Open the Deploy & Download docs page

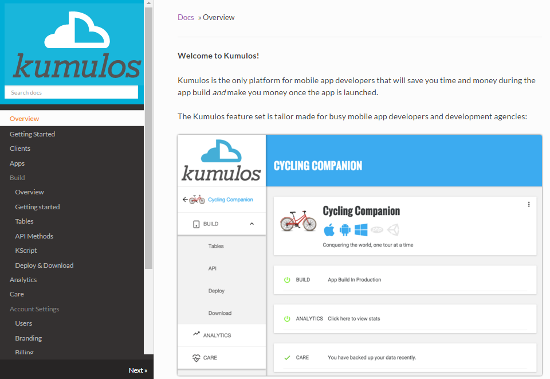[x=44, y=265]
